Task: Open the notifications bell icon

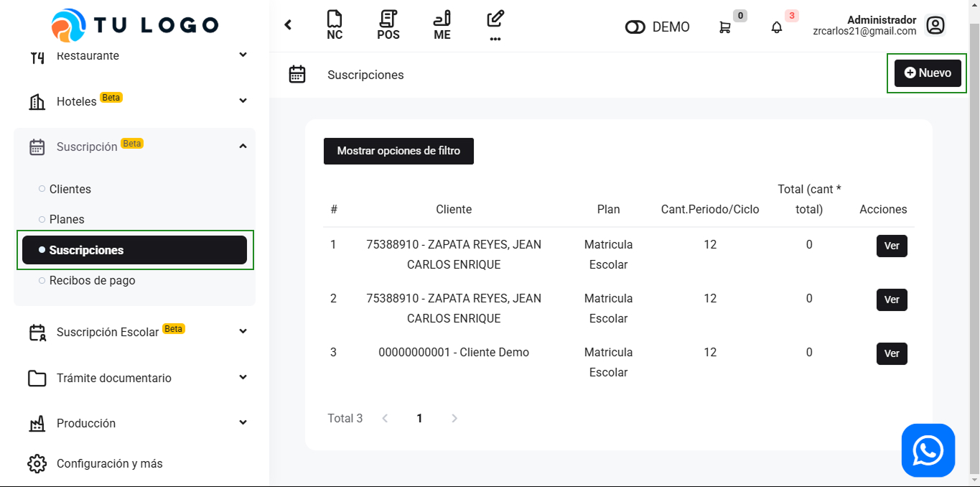Action: 777,27
